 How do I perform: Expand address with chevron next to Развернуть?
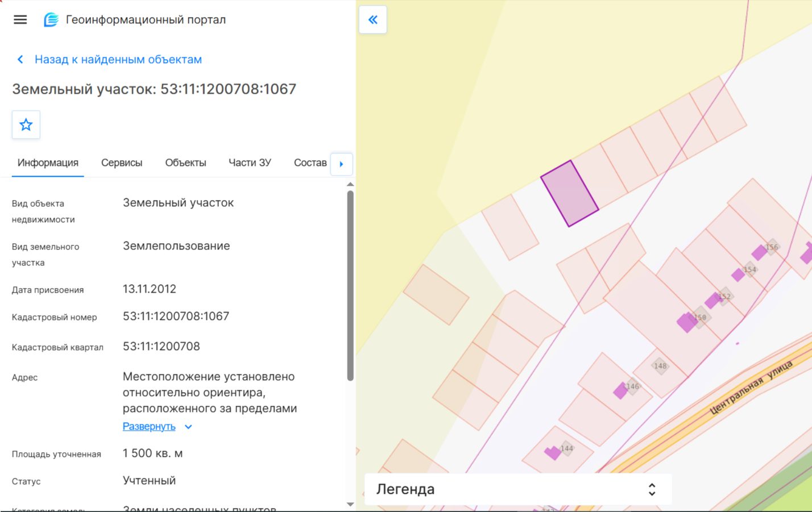click(x=188, y=427)
